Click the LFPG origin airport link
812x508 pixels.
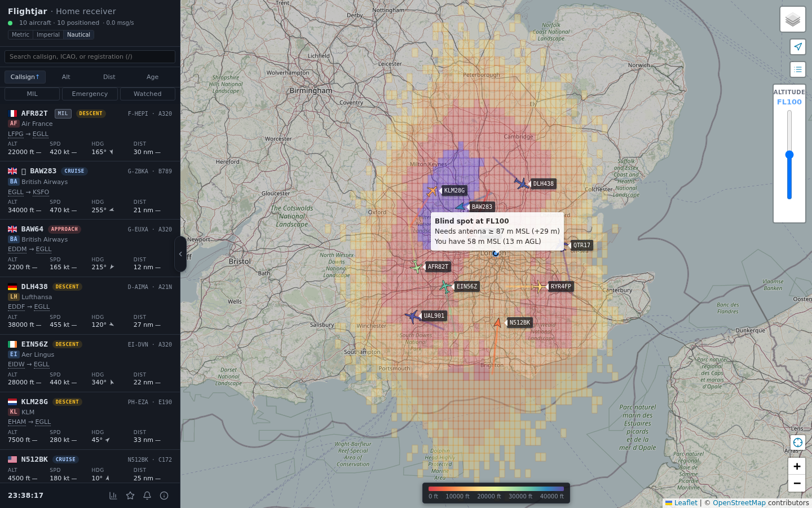coord(16,134)
